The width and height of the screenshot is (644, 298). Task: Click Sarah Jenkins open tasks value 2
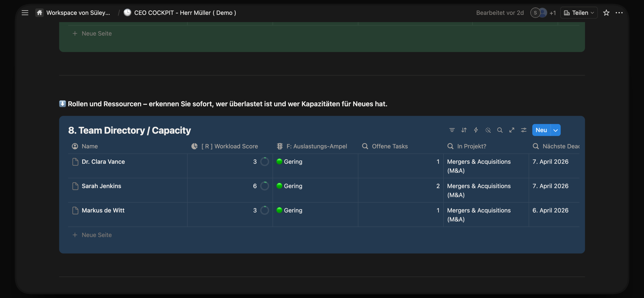(438, 186)
